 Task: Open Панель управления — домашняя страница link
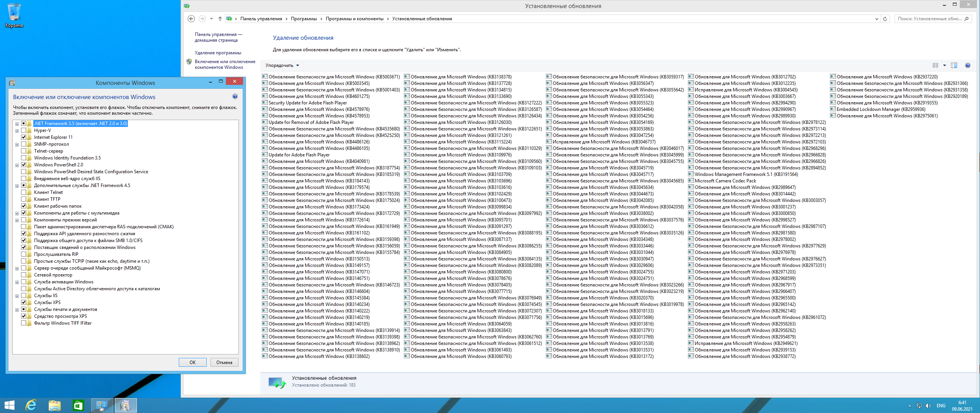218,37
